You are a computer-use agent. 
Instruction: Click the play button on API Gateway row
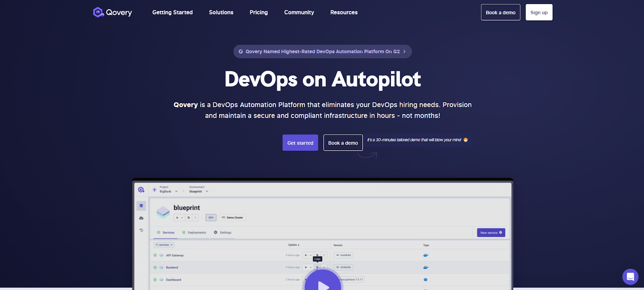[306, 255]
